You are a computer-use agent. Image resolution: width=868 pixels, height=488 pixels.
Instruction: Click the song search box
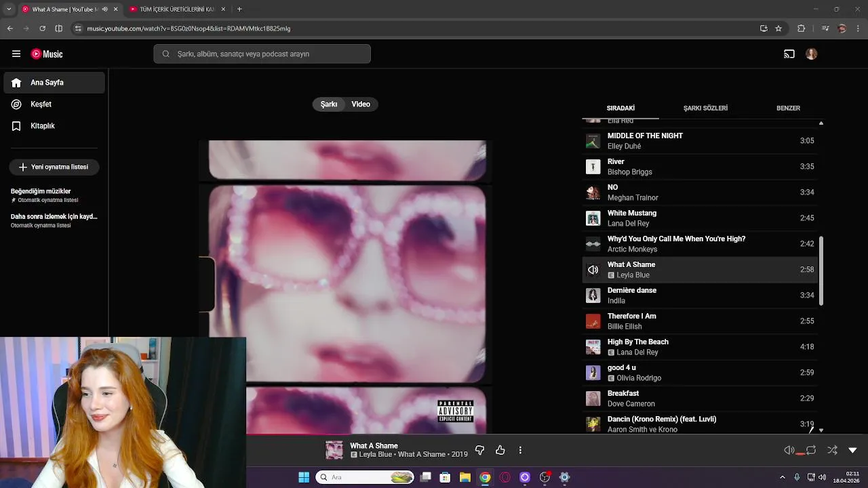(x=262, y=54)
